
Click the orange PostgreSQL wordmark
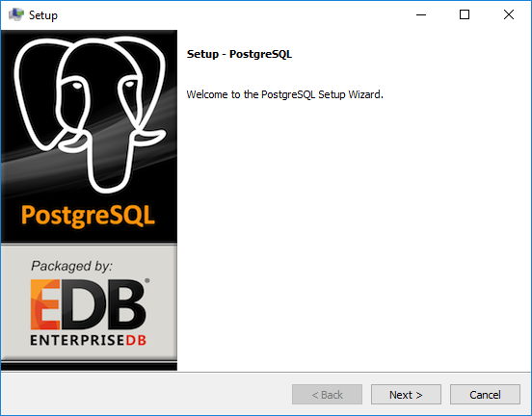(x=89, y=216)
